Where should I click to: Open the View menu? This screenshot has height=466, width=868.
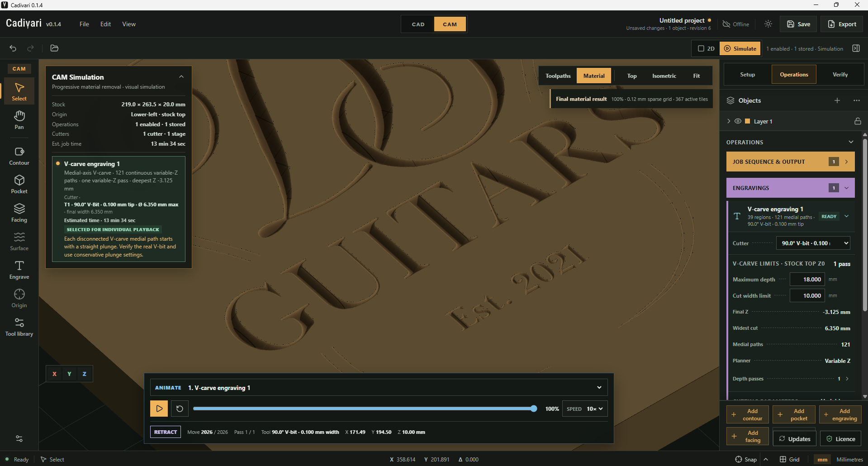(x=129, y=24)
